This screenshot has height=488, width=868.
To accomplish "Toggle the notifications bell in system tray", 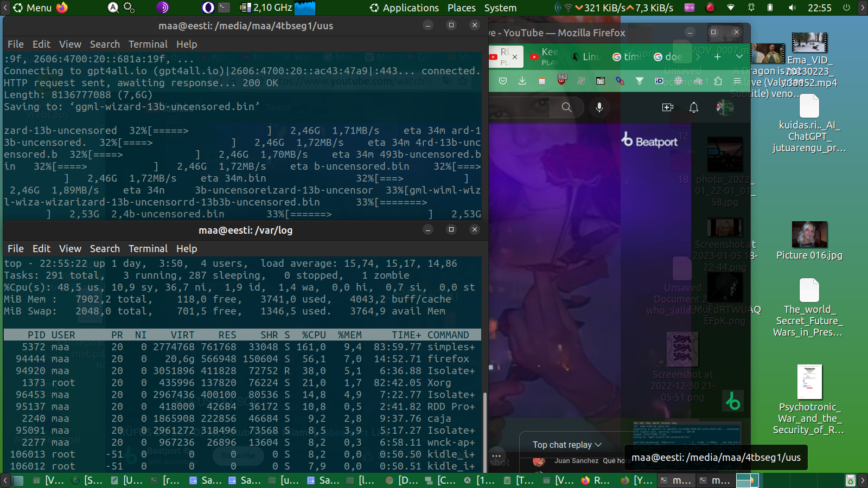I will tap(751, 8).
